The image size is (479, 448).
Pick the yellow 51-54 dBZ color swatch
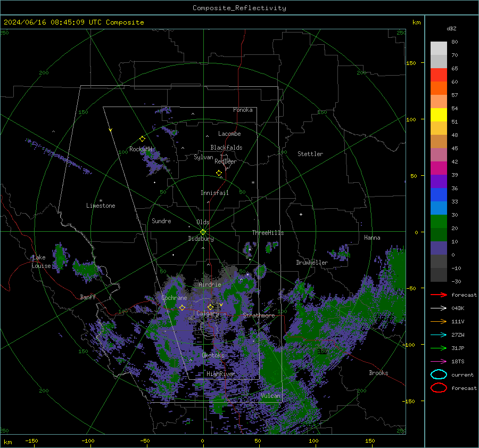(439, 115)
